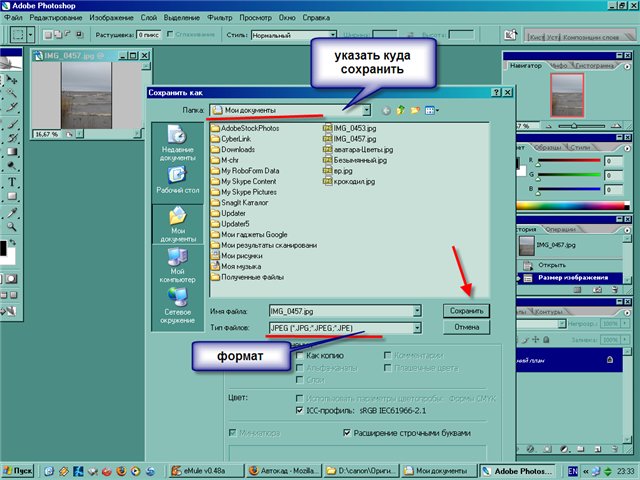Select the file крокодил.jpg in list
The width and height of the screenshot is (640, 480).
(x=353, y=182)
